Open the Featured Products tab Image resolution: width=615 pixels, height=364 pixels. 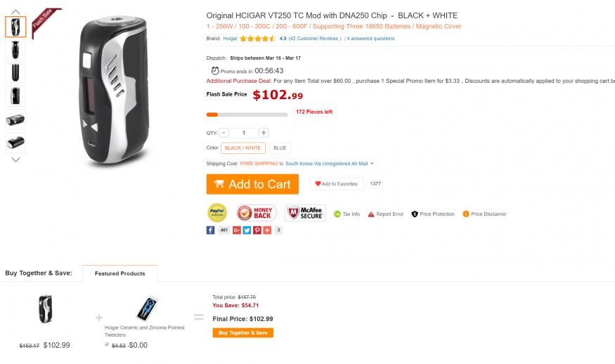click(120, 273)
